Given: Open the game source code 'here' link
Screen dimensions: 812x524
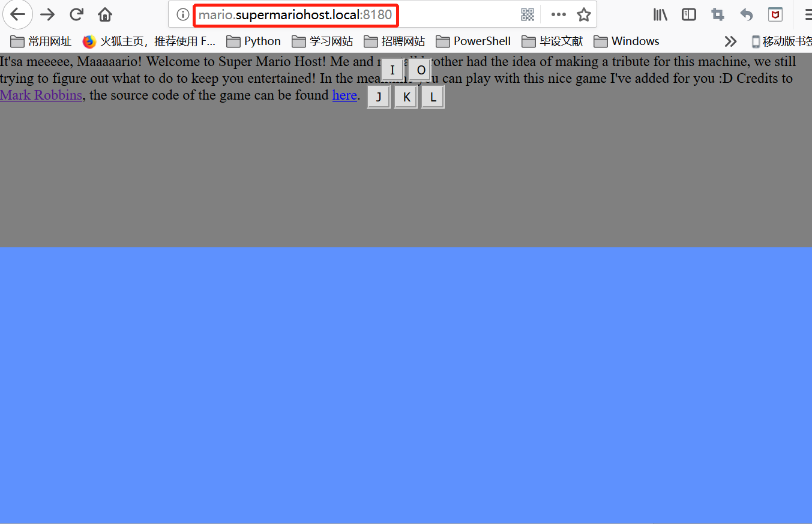Looking at the screenshot, I should click(x=344, y=95).
